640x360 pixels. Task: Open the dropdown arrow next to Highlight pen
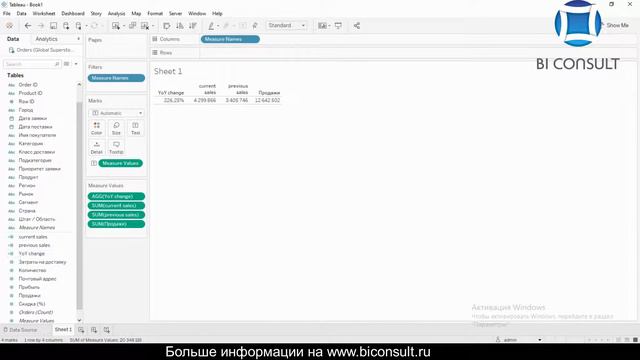pyautogui.click(x=218, y=26)
